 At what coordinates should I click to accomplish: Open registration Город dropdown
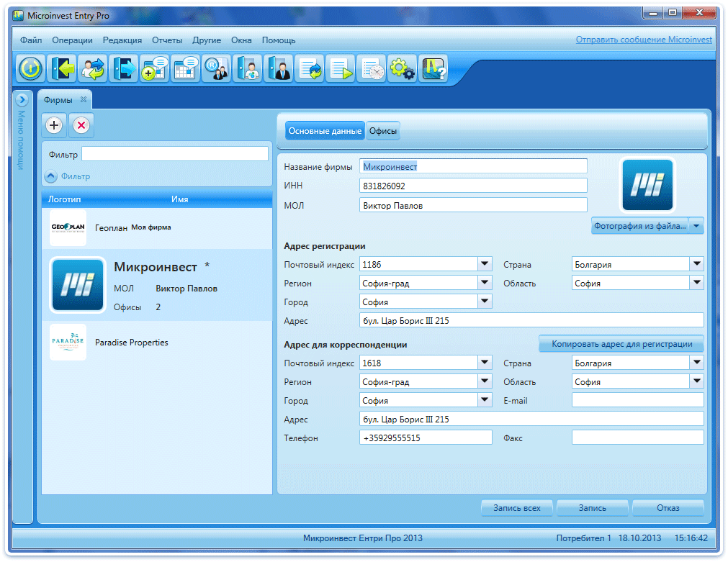pos(485,302)
